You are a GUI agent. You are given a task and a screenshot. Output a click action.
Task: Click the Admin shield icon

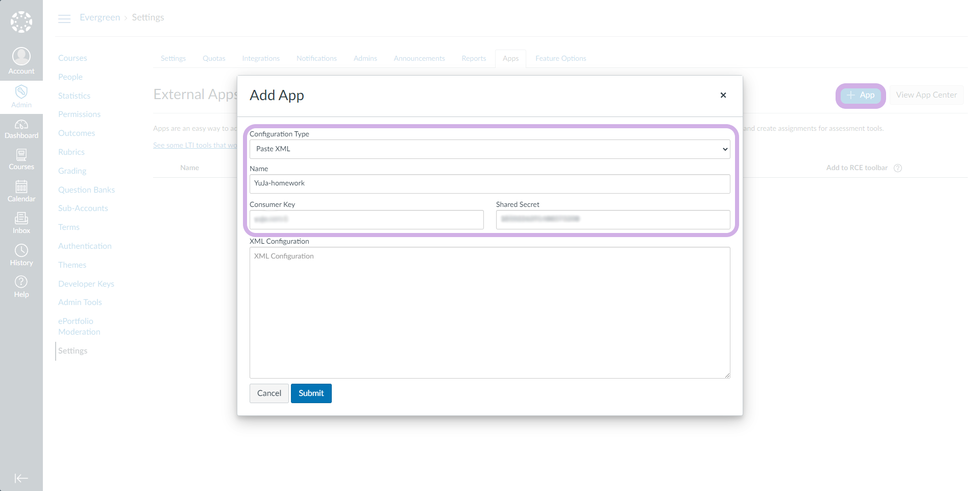pyautogui.click(x=21, y=92)
